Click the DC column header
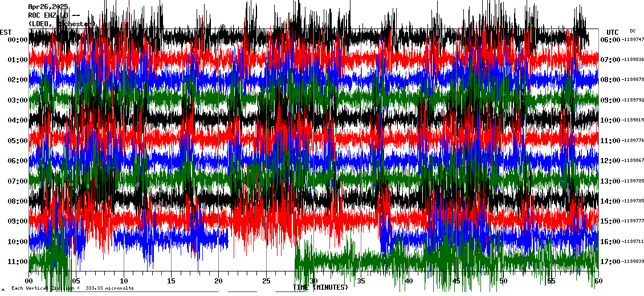The width and height of the screenshot is (644, 296). point(633,31)
